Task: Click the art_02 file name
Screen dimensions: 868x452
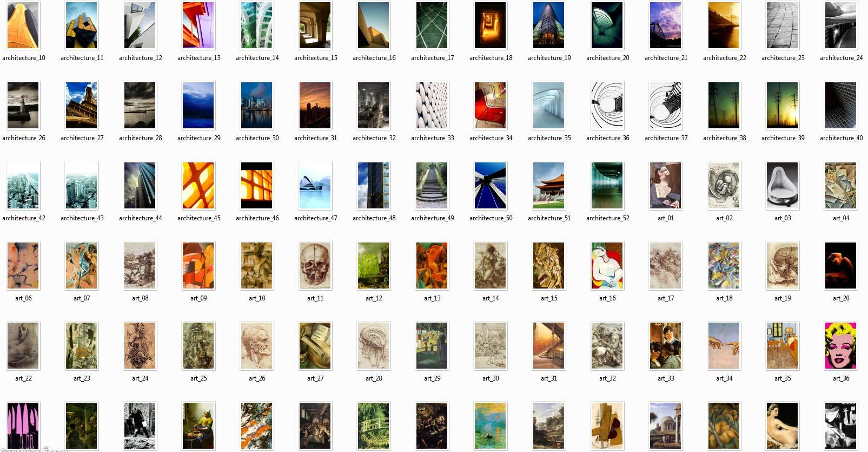Action: 724,218
